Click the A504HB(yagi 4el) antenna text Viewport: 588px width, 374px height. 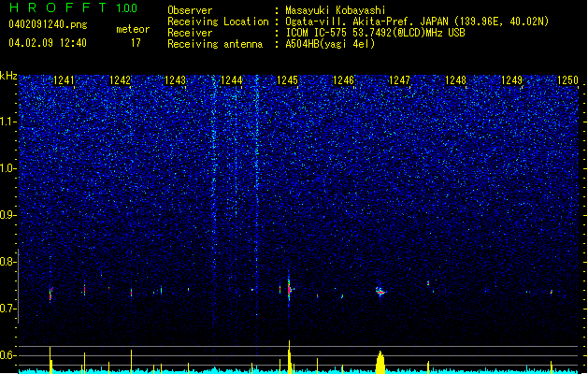(x=330, y=44)
